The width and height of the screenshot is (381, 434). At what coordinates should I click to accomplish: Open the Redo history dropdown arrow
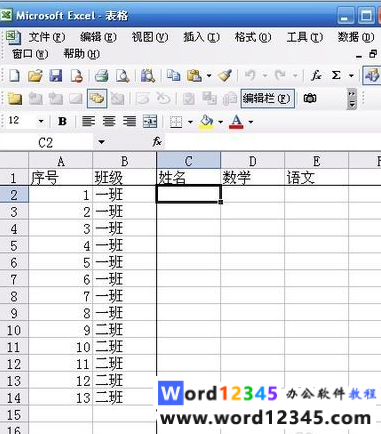[295, 76]
